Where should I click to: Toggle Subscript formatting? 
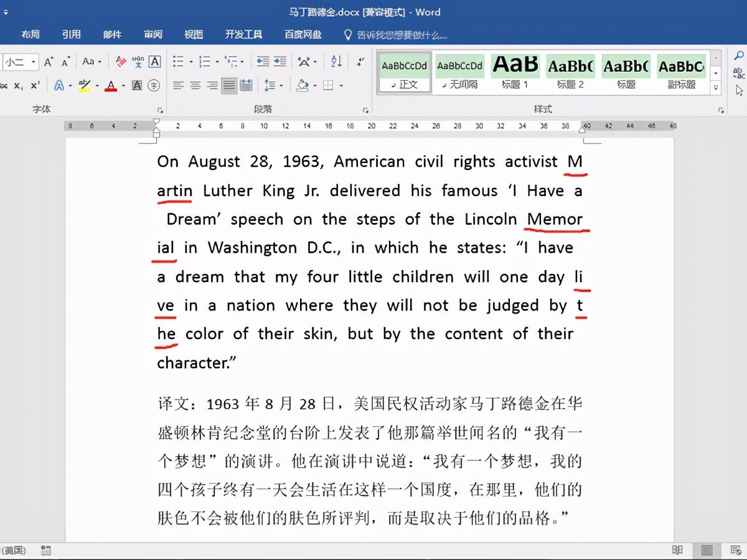point(19,85)
